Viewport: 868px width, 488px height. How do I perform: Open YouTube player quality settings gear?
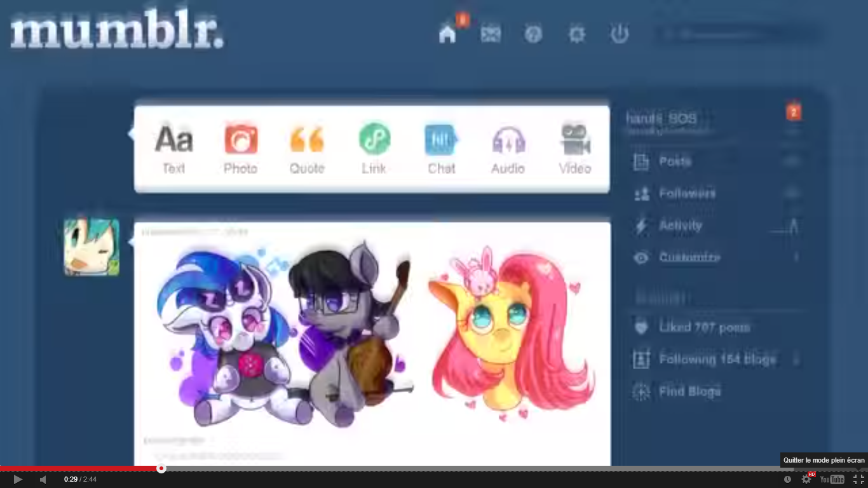click(806, 479)
